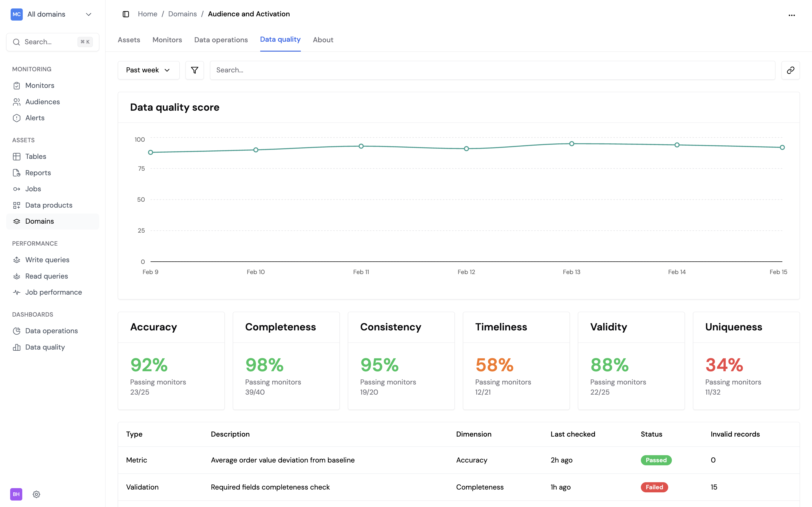Open the three-dot more options menu
The height and width of the screenshot is (507, 812).
coord(791,15)
